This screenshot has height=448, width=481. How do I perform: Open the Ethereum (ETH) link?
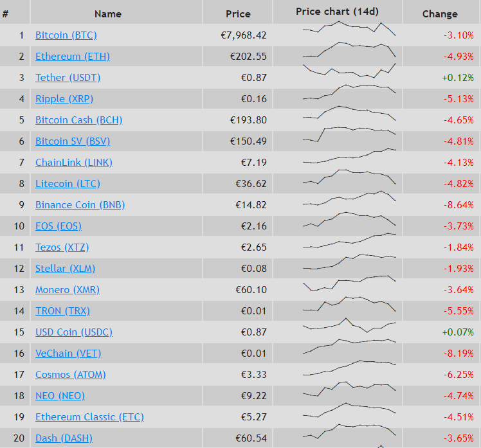pyautogui.click(x=73, y=57)
